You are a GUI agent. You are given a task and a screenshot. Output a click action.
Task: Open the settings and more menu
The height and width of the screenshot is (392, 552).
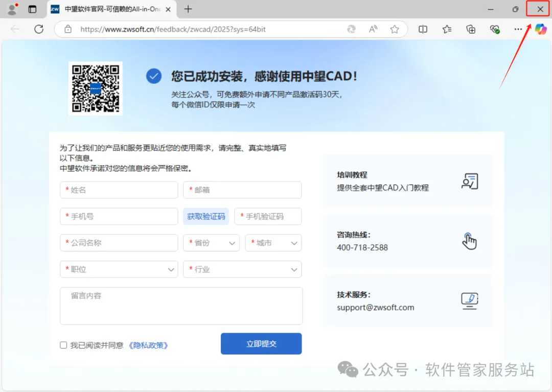click(518, 29)
